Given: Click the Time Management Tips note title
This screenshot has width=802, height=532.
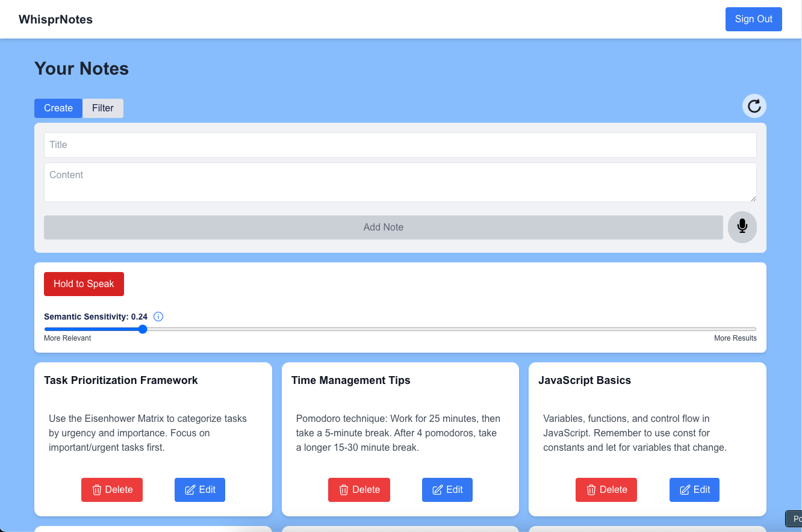Looking at the screenshot, I should pos(350,380).
